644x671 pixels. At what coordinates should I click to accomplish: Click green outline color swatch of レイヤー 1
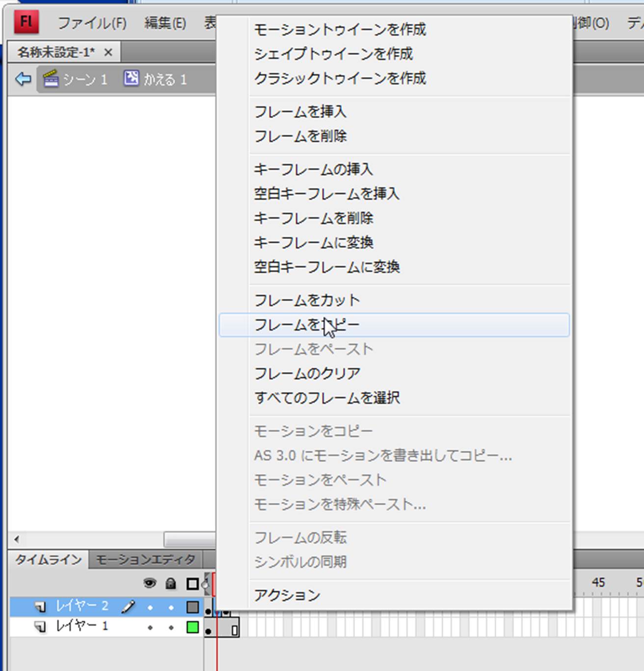192,627
